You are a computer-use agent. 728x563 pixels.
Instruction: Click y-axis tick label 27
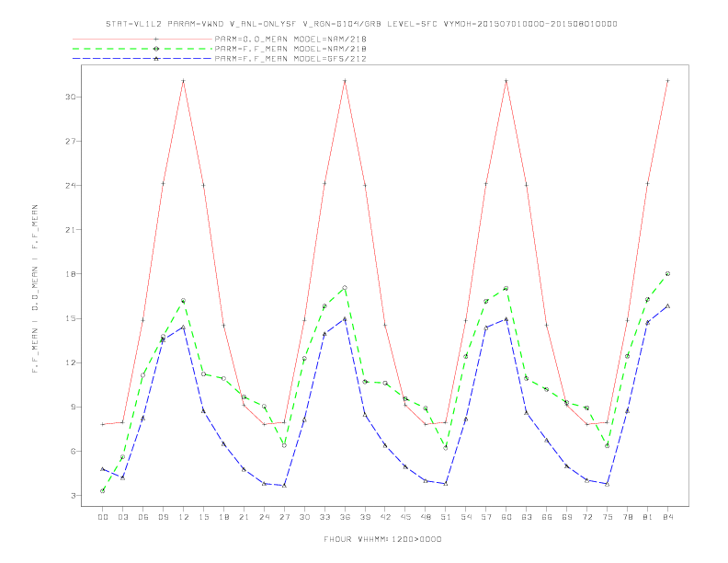[70, 142]
